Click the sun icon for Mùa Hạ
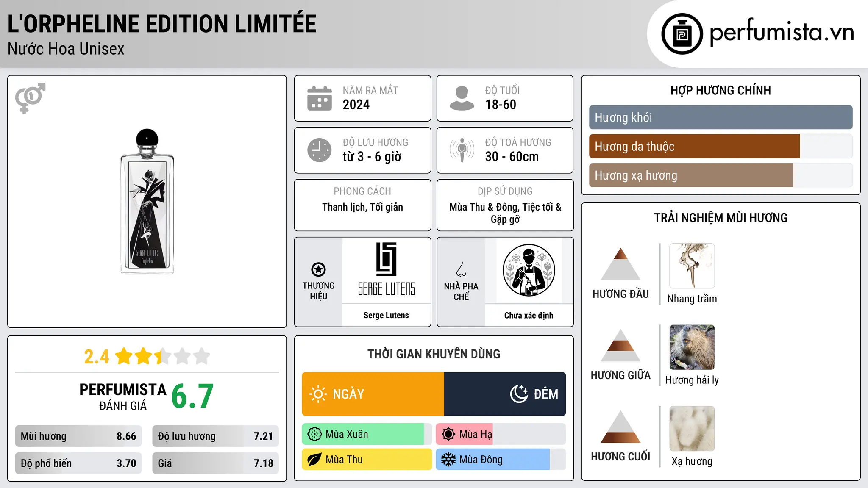The height and width of the screenshot is (488, 868). click(448, 434)
